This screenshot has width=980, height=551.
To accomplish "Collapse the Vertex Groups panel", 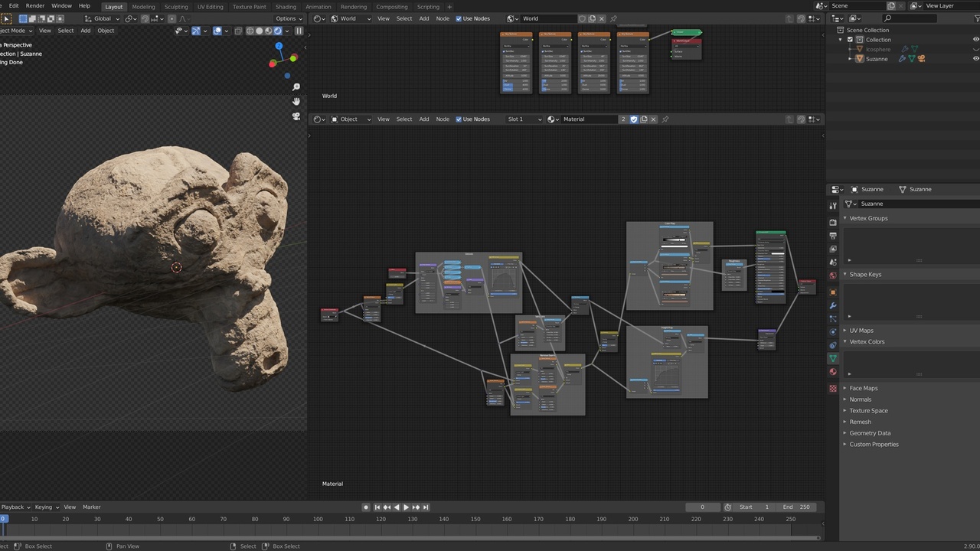I will [x=868, y=218].
